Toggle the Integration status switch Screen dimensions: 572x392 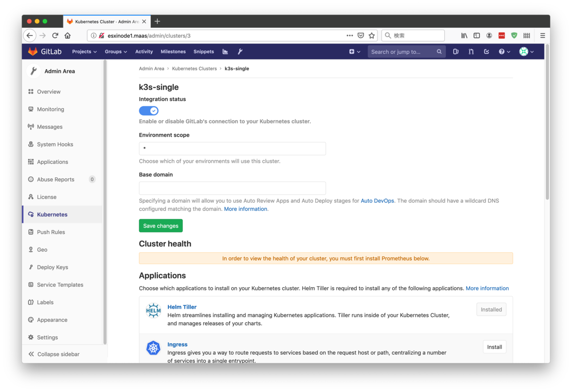tap(149, 111)
